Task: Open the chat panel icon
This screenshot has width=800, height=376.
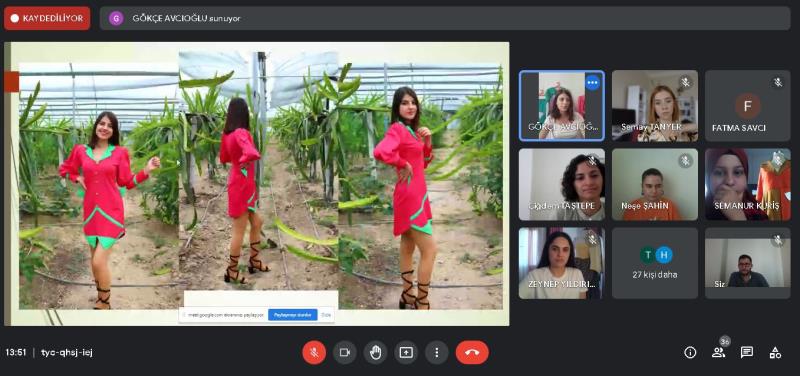Action: point(747,353)
